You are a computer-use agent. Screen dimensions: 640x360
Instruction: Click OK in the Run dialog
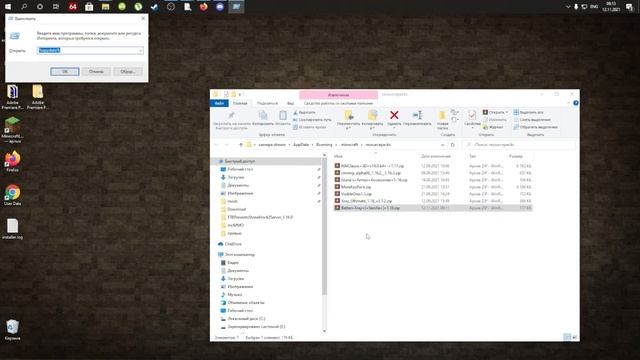(x=65, y=71)
